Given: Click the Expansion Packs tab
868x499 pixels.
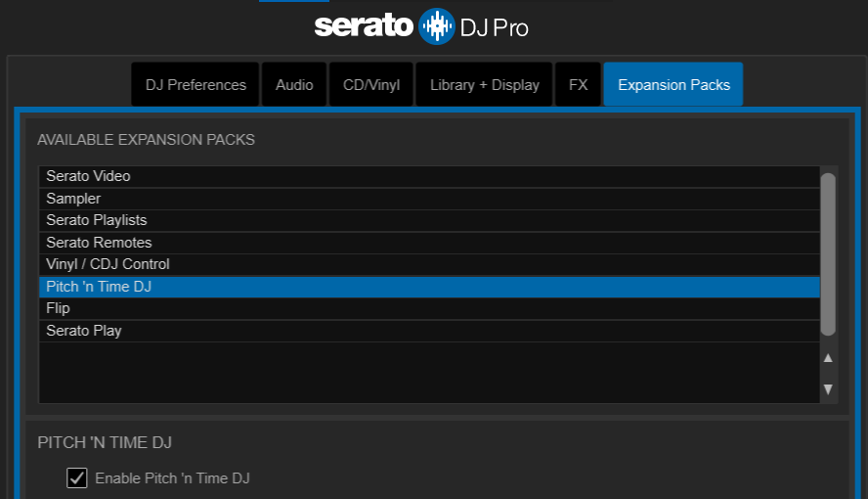Looking at the screenshot, I should coord(673,84).
